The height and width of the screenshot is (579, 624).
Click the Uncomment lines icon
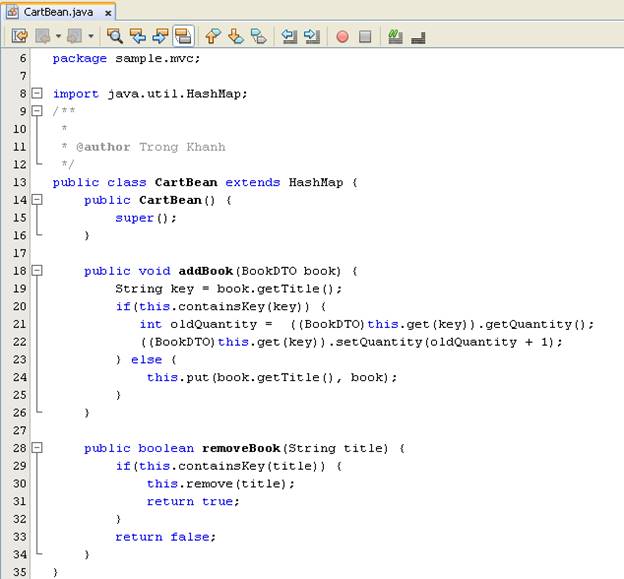418,37
